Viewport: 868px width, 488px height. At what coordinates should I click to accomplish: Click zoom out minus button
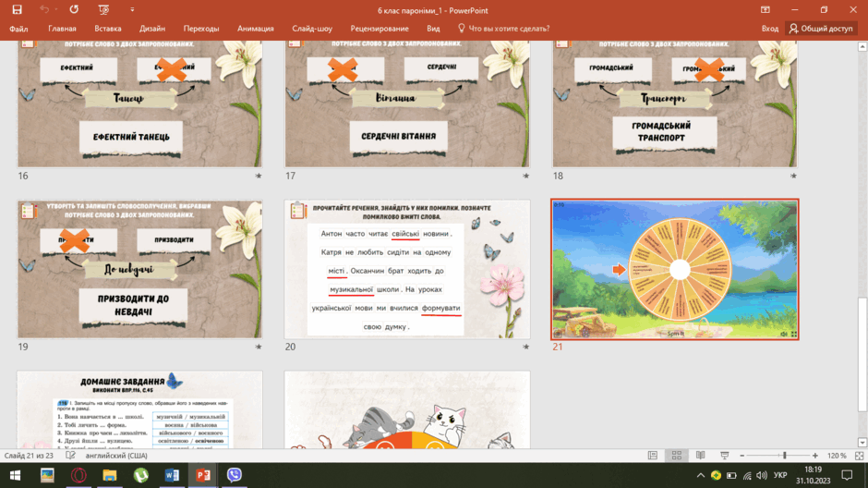coord(741,456)
